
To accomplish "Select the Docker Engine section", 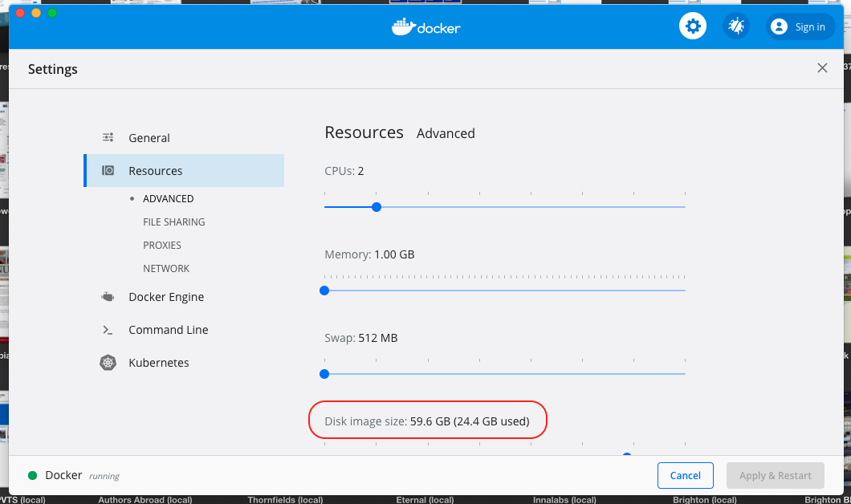I will 184,297.
